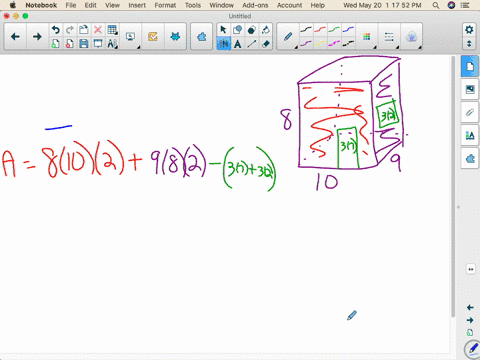Select the Eraser tool
Viewport: 480px width, 360px height.
click(x=265, y=44)
